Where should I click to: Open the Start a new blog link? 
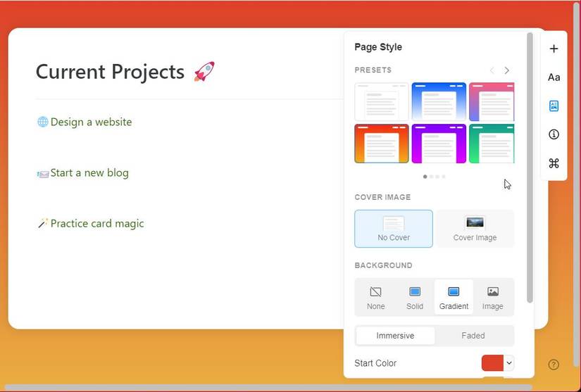click(89, 173)
